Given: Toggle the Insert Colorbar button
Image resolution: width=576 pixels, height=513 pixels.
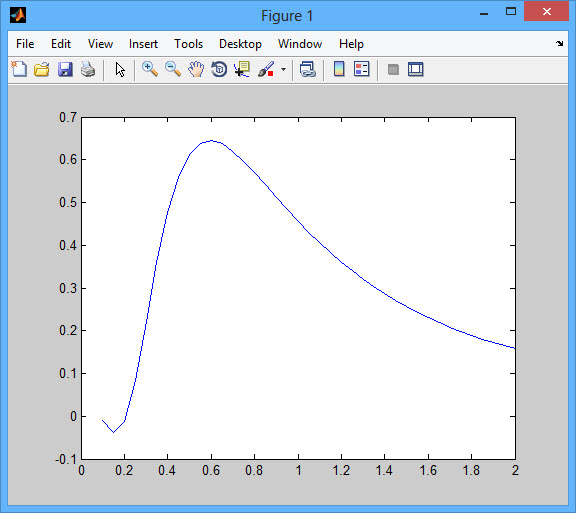Looking at the screenshot, I should (x=339, y=69).
